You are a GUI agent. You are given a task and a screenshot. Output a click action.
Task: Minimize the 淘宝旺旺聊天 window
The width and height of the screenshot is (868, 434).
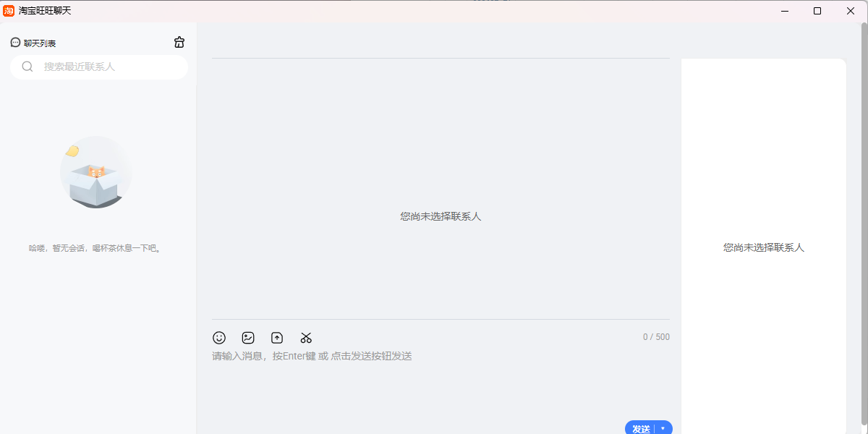click(785, 11)
